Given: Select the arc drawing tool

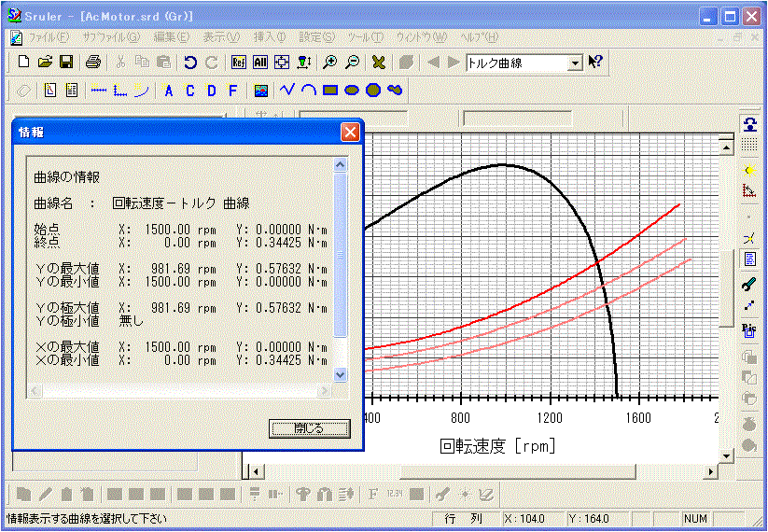Looking at the screenshot, I should (x=309, y=90).
